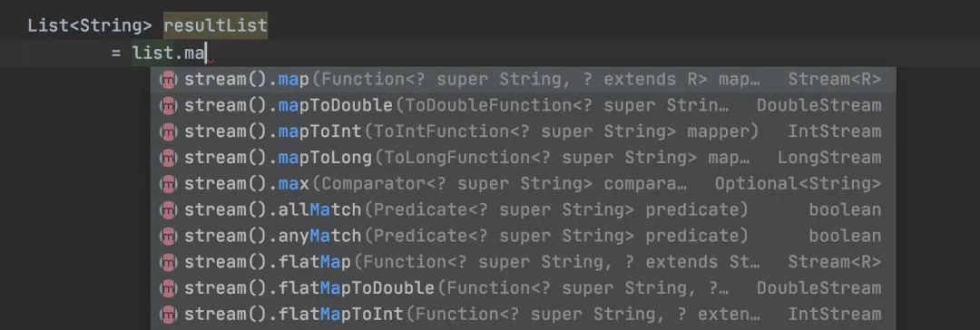Select the stream().flatMapToInt suggestion
This screenshot has height=330, width=980.
(524, 315)
